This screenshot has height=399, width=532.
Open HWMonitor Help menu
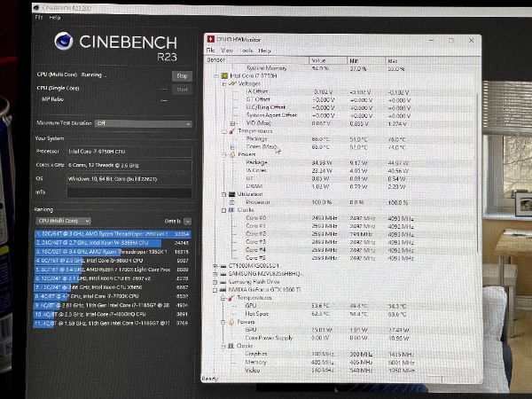(x=264, y=51)
